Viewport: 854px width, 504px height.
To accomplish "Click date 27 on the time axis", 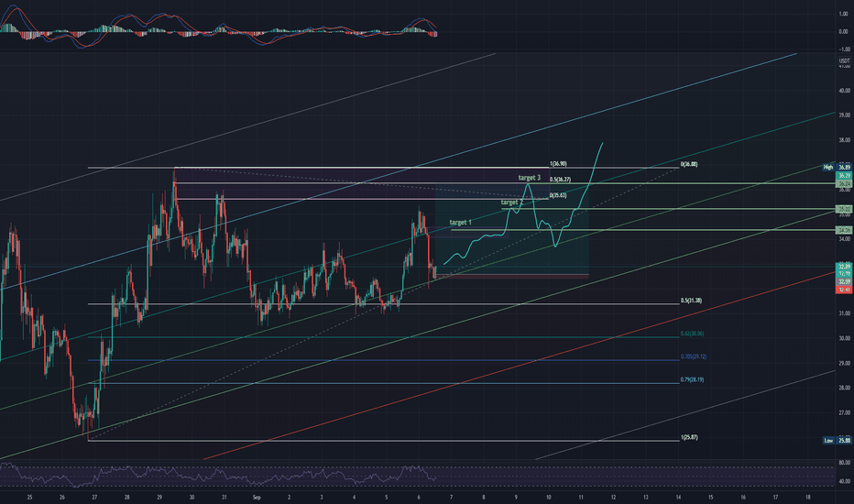I will pos(94,497).
